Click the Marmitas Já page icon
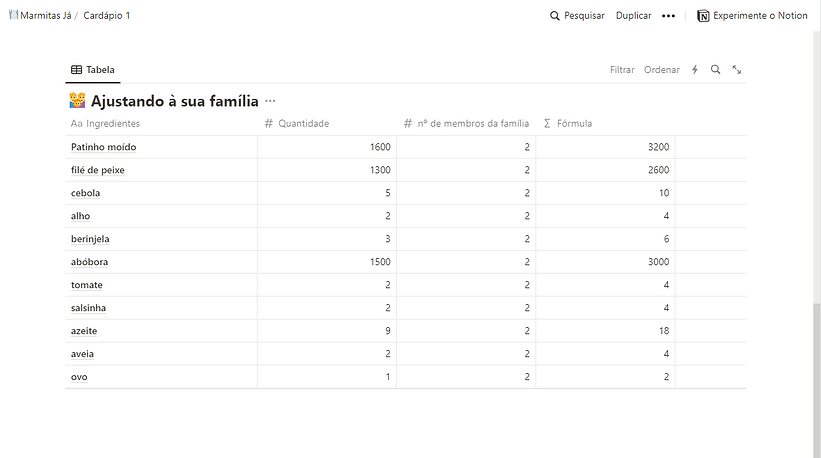Viewport: 821px width, 458px height. click(x=13, y=16)
